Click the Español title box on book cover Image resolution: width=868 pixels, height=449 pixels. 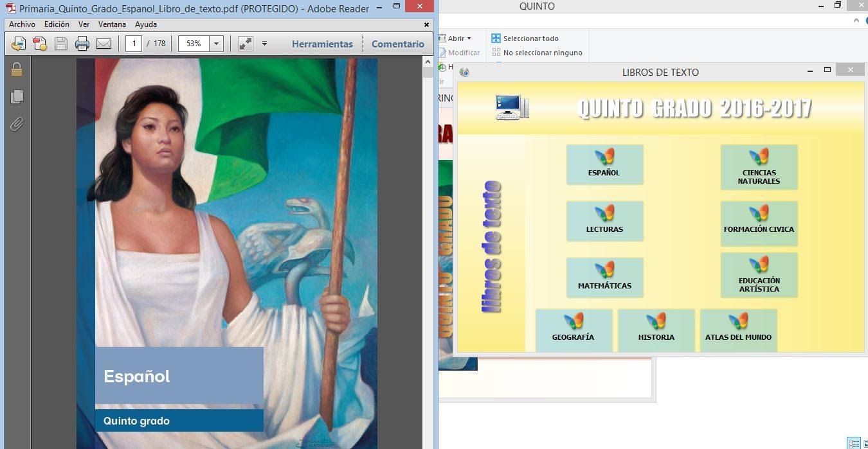tap(179, 376)
